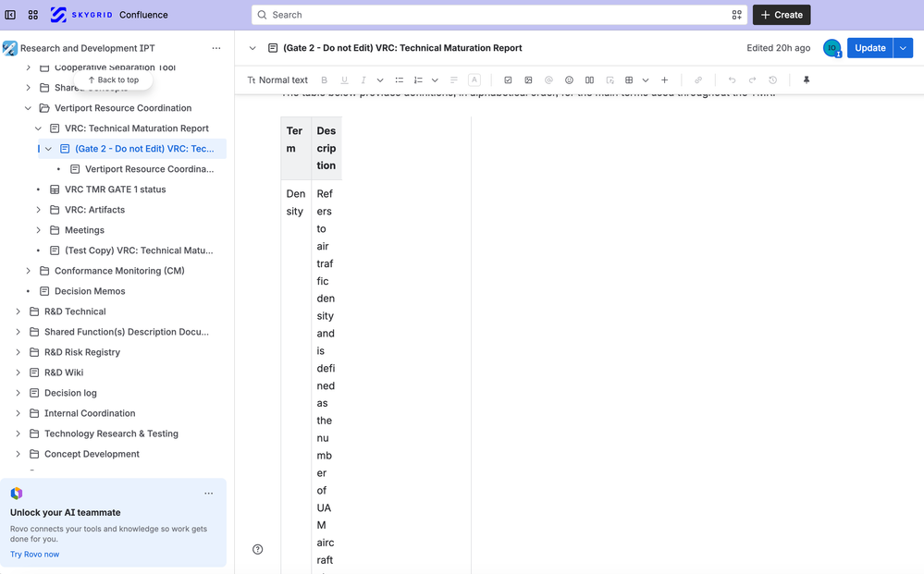Open the Concept Development folder
The width and height of the screenshot is (924, 574).
(92, 454)
